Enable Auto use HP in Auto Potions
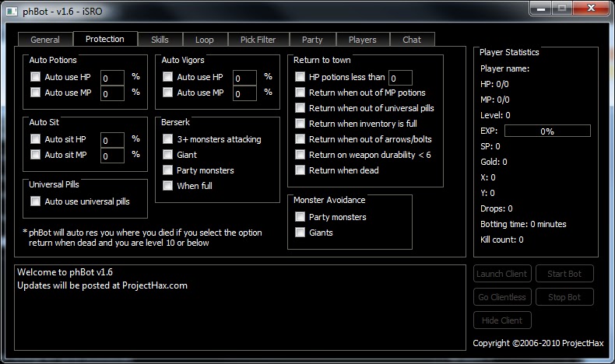The width and height of the screenshot is (615, 364). tap(35, 76)
